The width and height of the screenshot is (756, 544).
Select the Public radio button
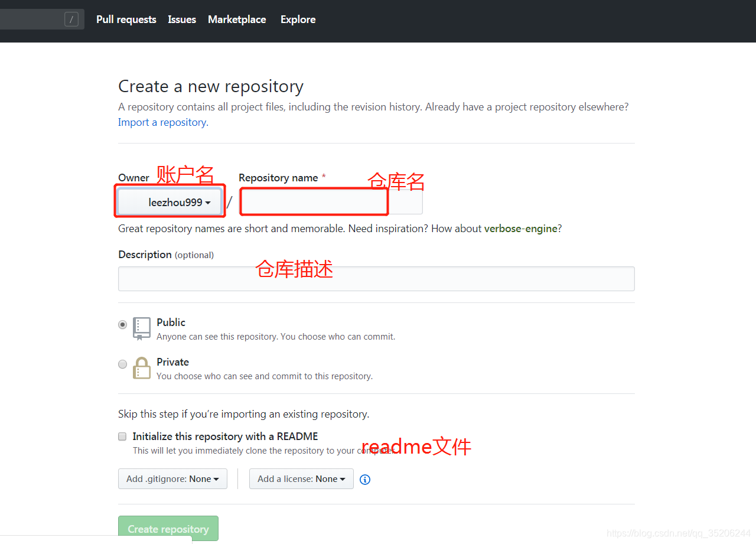pyautogui.click(x=122, y=324)
